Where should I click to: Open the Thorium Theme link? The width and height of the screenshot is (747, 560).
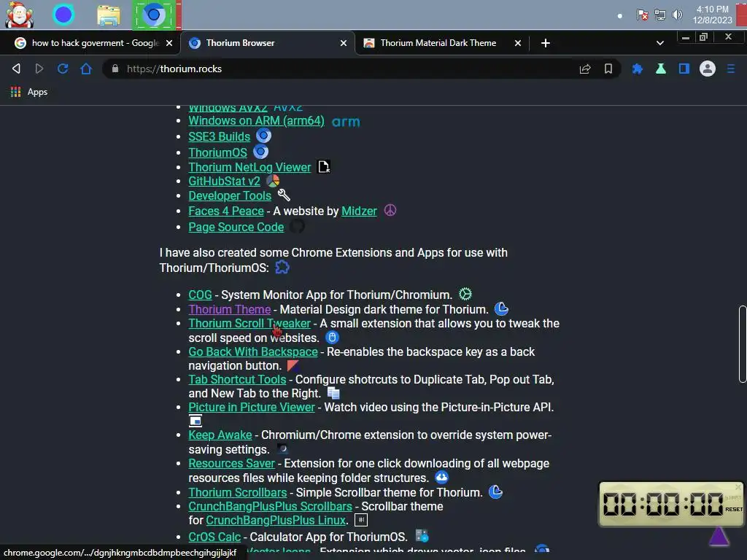point(230,309)
